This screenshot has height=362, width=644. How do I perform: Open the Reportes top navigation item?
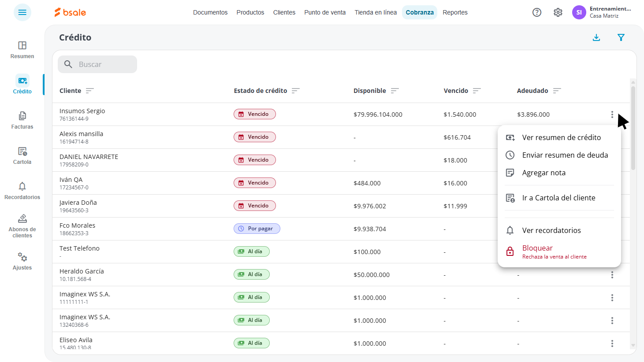click(455, 12)
